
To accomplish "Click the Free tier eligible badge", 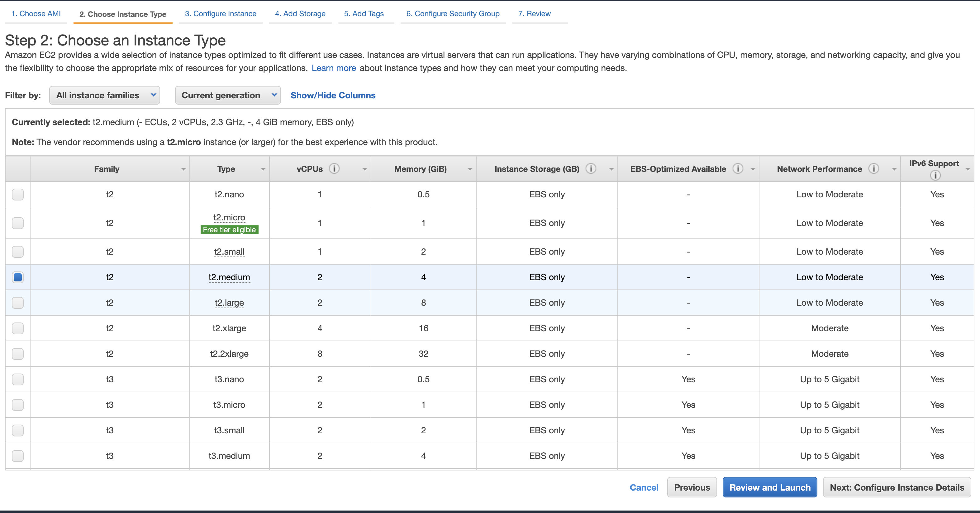I will click(x=229, y=230).
